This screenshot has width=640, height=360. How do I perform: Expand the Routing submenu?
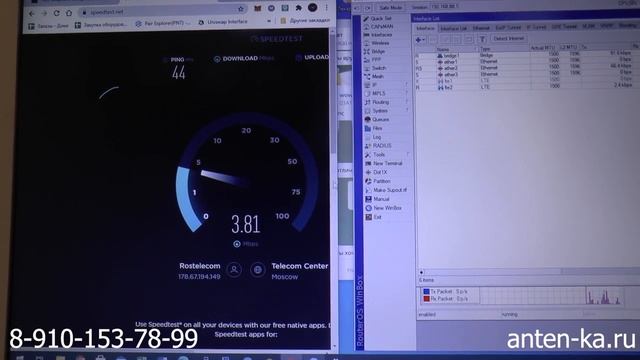[386, 102]
